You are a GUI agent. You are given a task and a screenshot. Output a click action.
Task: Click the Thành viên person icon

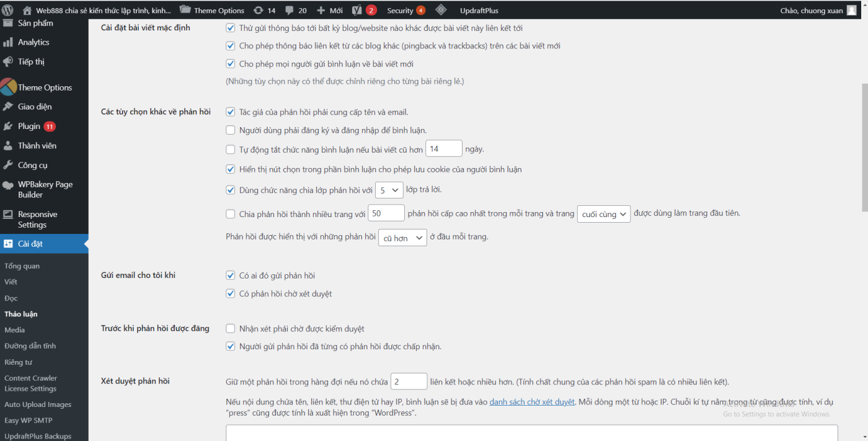8,146
